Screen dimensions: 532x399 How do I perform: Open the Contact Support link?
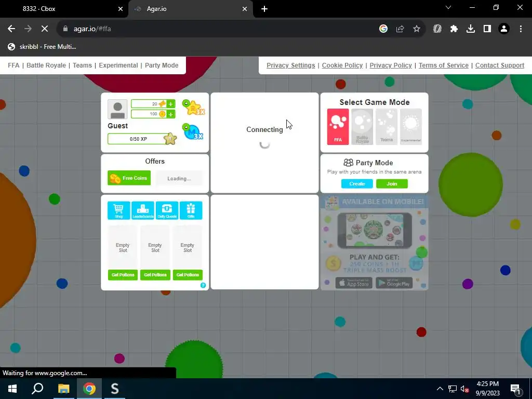point(500,65)
